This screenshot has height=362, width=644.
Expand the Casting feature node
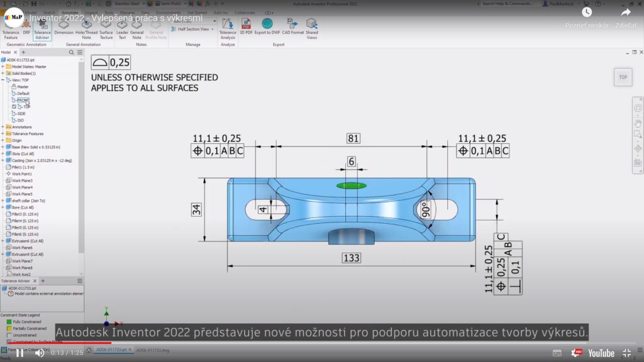(x=3, y=160)
